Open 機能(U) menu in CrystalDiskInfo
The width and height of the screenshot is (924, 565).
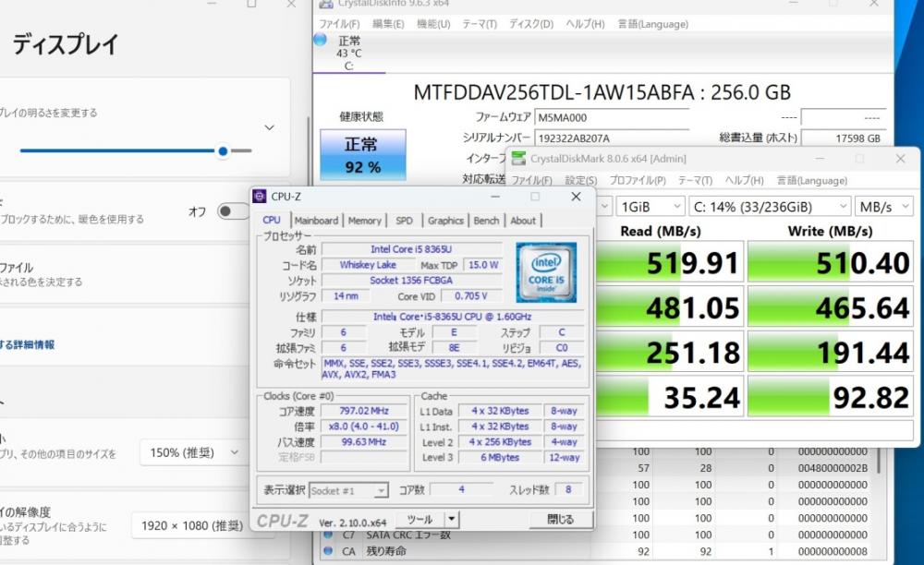(433, 24)
